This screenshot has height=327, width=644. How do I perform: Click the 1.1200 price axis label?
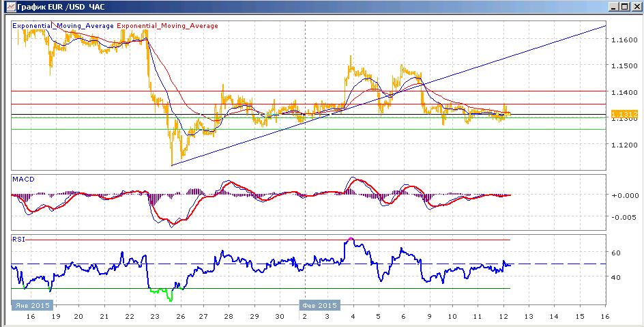[624, 145]
